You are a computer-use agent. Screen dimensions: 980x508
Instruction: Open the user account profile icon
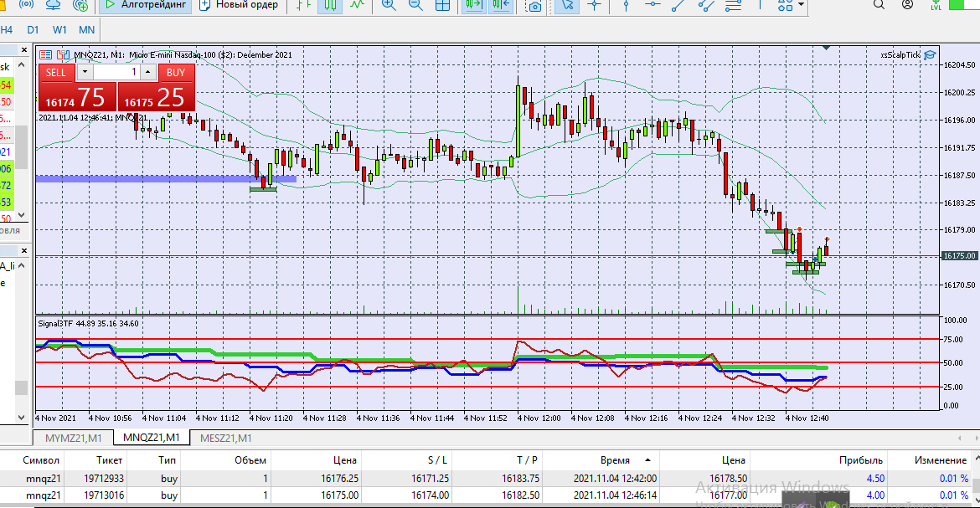[907, 4]
